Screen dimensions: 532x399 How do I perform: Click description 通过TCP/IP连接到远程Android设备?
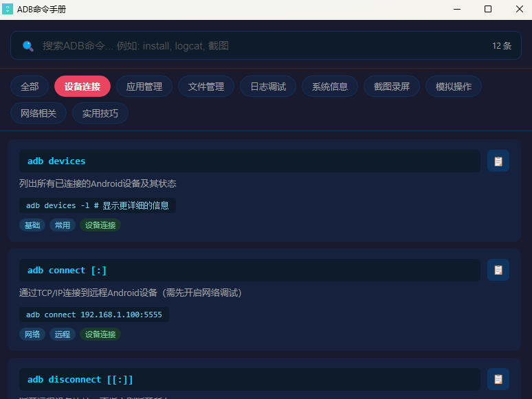pyautogui.click(x=131, y=293)
